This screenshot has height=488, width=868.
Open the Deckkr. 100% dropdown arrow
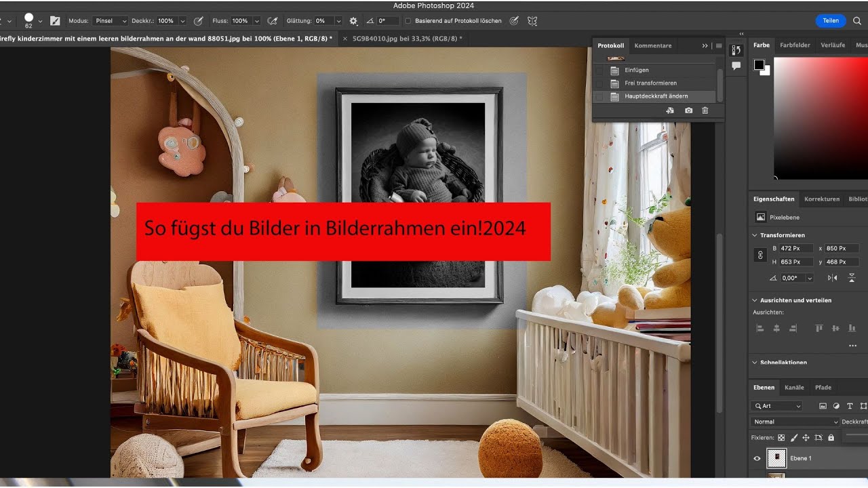[x=182, y=21]
